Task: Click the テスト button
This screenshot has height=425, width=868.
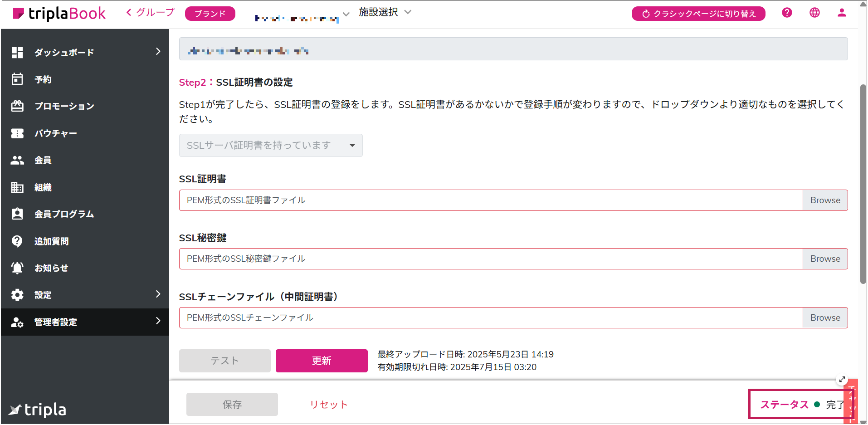Action: 225,361
